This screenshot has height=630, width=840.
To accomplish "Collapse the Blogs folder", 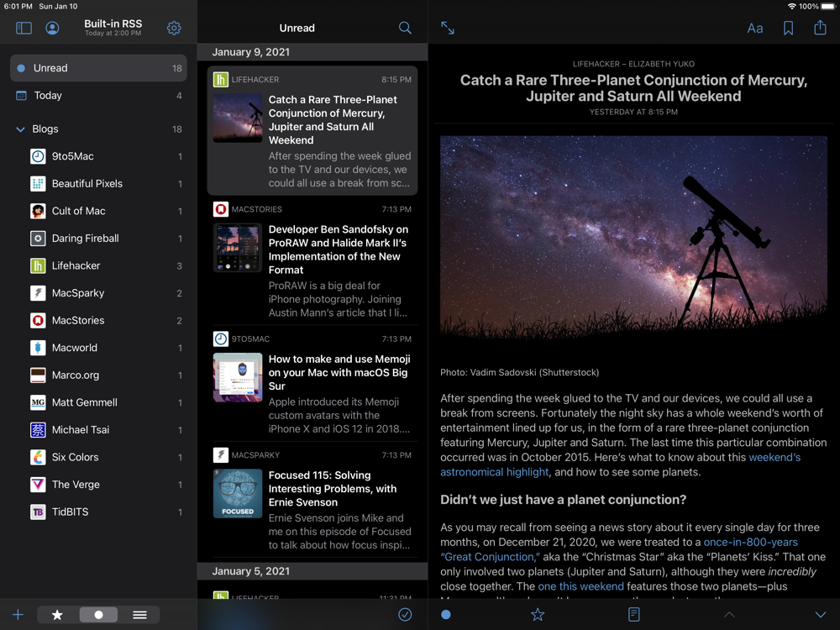I will click(20, 129).
